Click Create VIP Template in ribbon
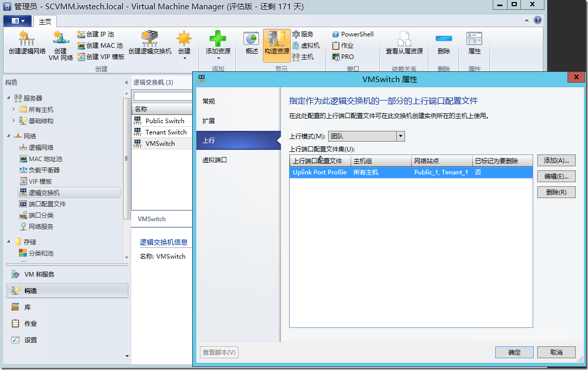Viewport: 588px width, 370px height. [100, 56]
